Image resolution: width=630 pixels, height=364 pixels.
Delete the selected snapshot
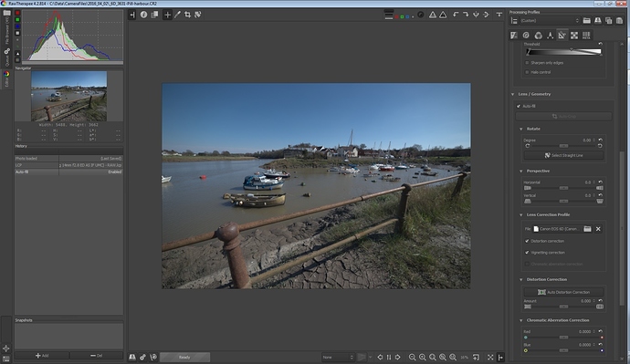pos(97,356)
